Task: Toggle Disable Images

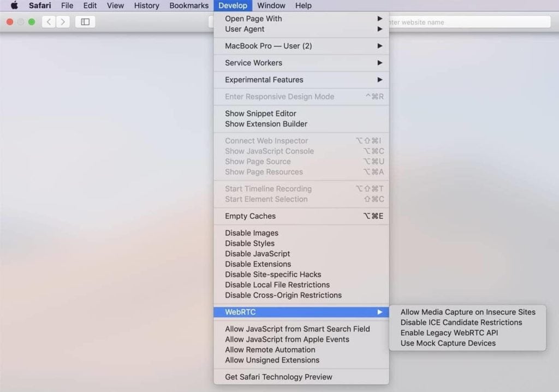Action: [x=301, y=233]
